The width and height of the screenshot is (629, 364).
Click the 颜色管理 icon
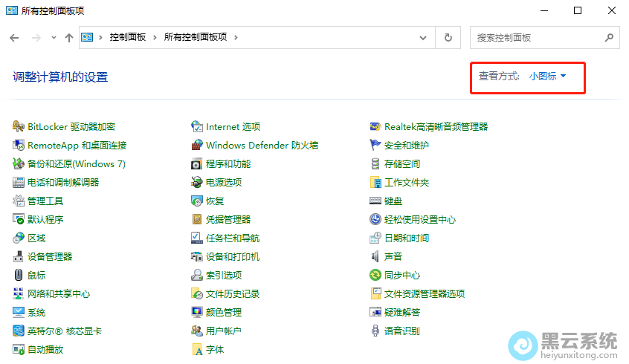click(196, 312)
